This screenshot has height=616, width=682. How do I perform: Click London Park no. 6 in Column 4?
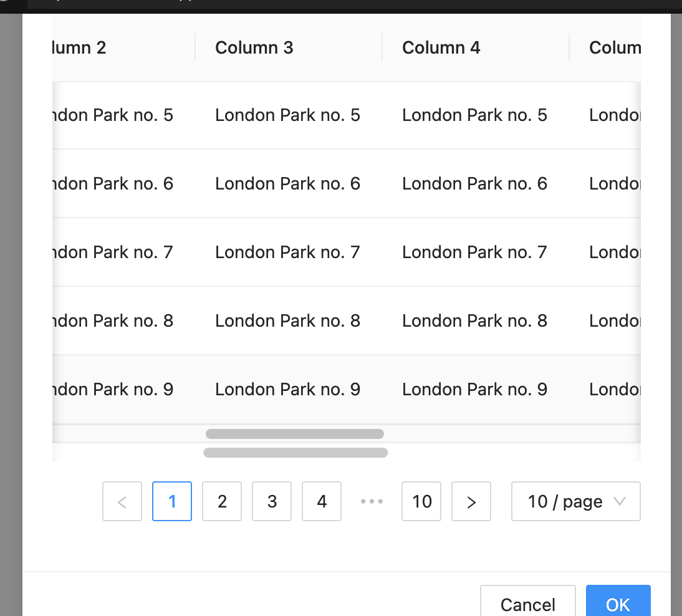pyautogui.click(x=474, y=183)
